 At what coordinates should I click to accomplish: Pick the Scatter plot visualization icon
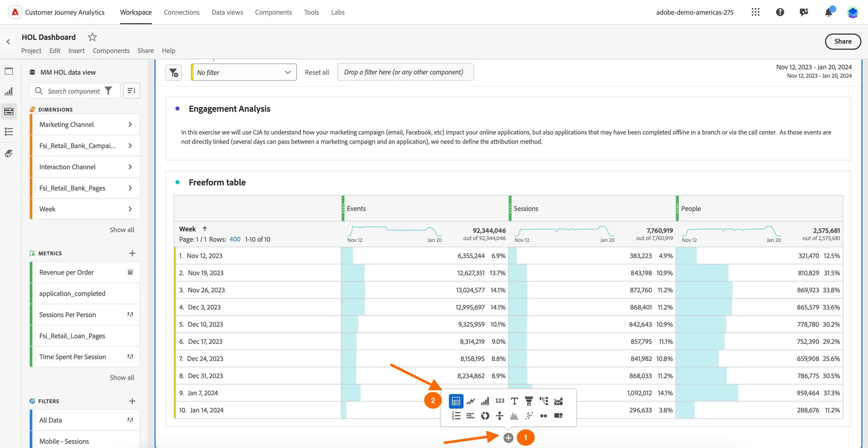[x=529, y=416]
